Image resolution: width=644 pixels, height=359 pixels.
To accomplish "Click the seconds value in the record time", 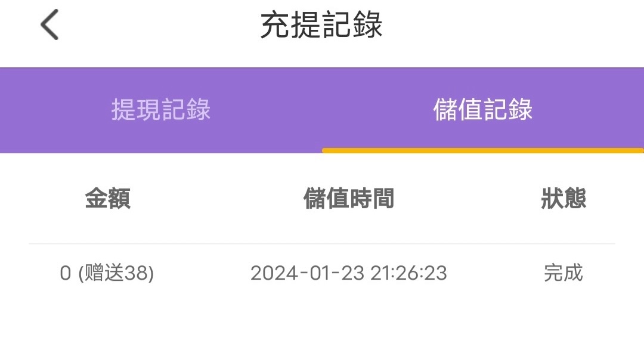I will coord(435,273).
